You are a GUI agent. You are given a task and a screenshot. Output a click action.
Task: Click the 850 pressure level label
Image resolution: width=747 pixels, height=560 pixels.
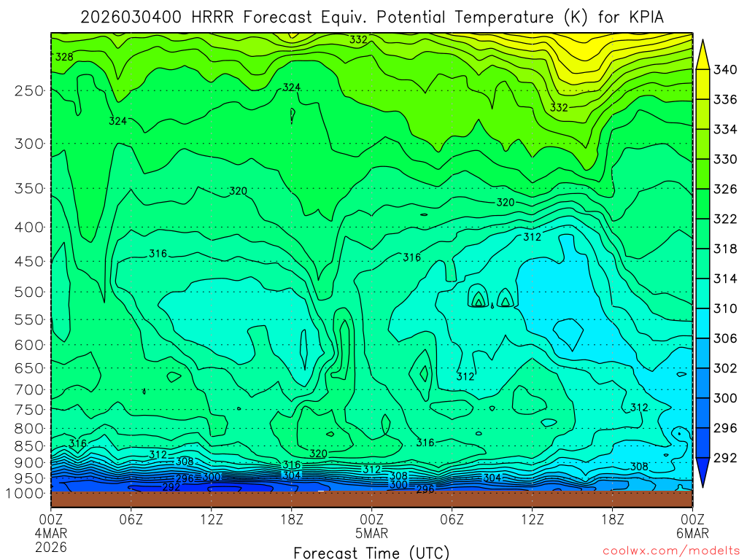[29, 446]
